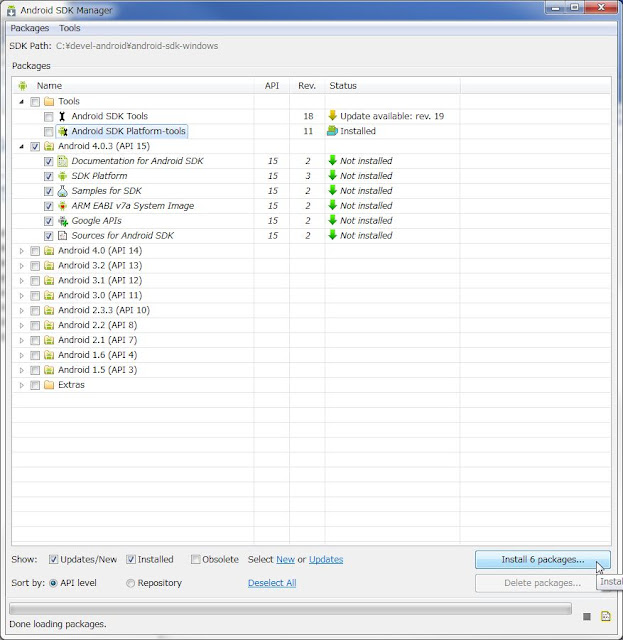Click the Android 3.0 (API 11) folder icon
The height and width of the screenshot is (640, 623).
coord(49,296)
